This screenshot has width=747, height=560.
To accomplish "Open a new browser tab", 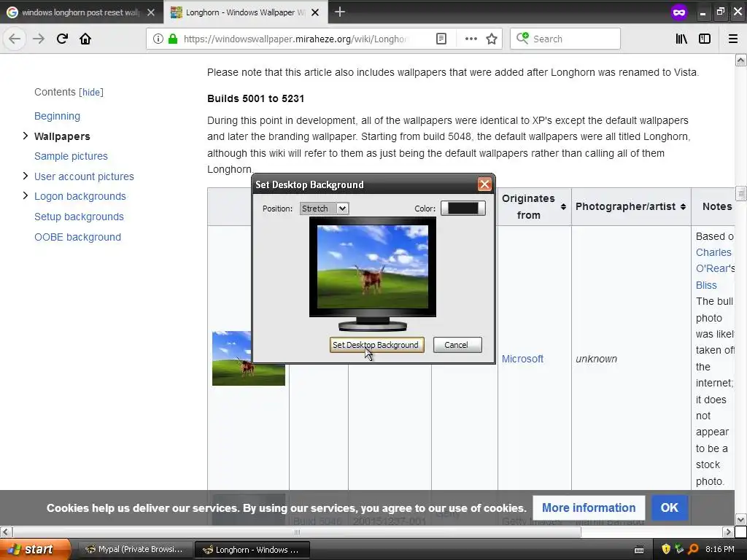I will (340, 12).
